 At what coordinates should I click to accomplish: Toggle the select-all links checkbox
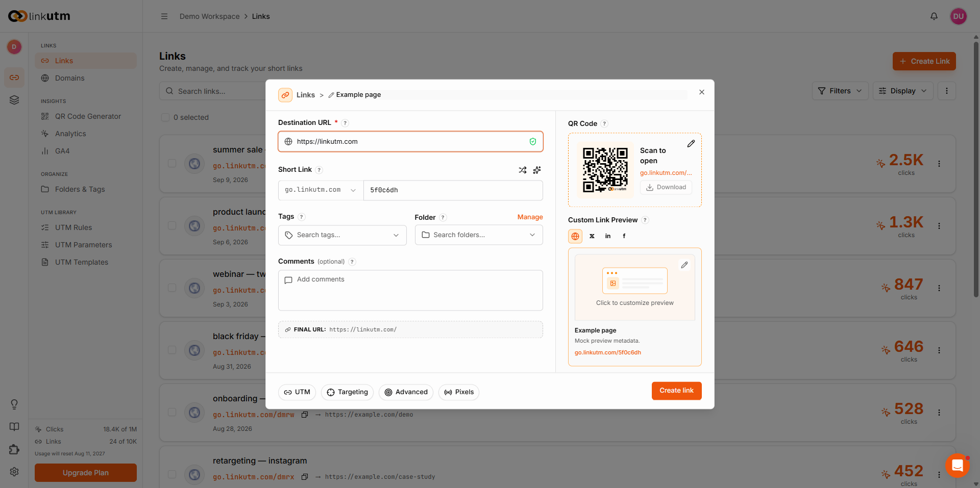(165, 117)
